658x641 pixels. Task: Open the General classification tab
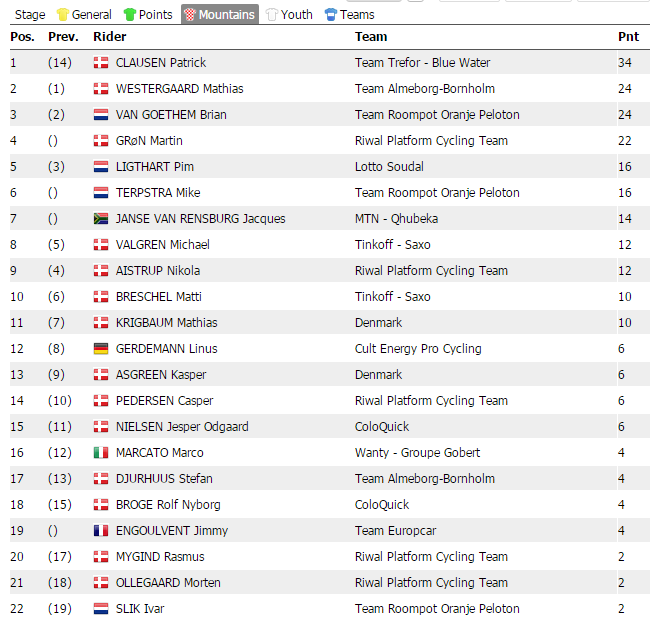[92, 15]
